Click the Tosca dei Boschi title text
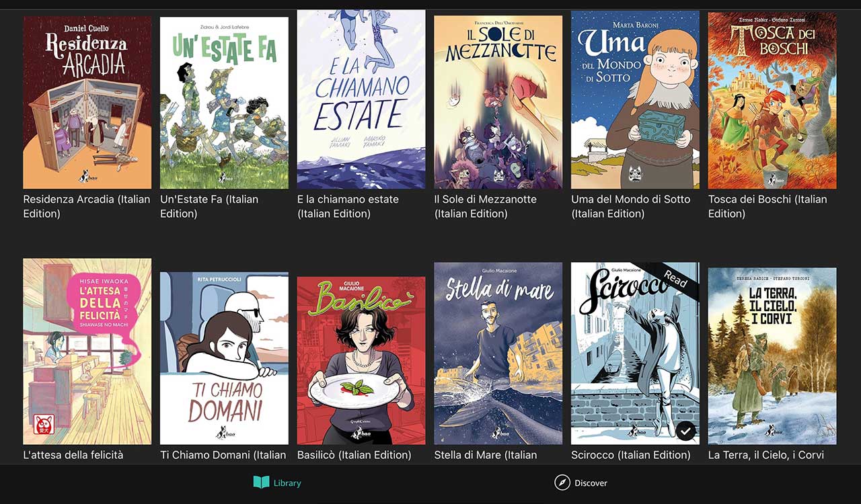The image size is (861, 504). click(768, 206)
